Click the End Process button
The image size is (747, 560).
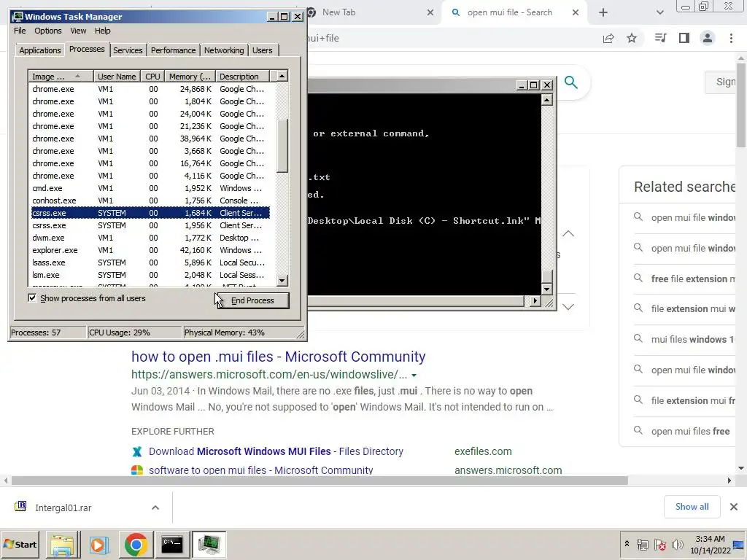point(252,300)
